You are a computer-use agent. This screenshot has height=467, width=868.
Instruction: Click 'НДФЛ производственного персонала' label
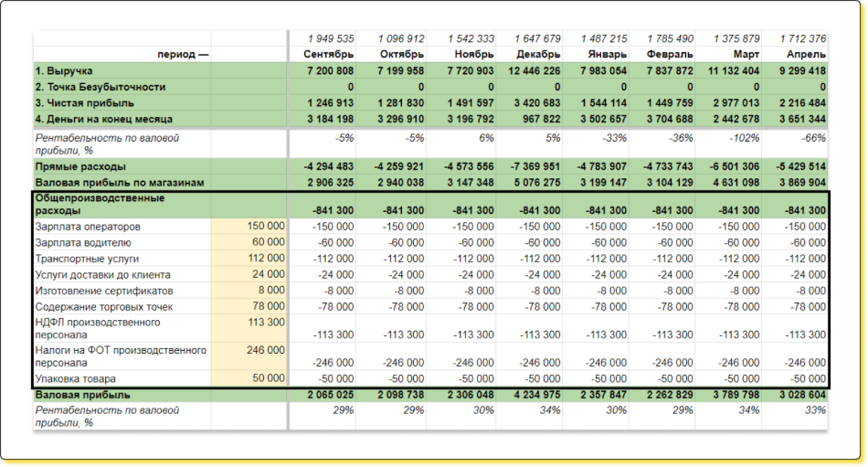point(98,328)
